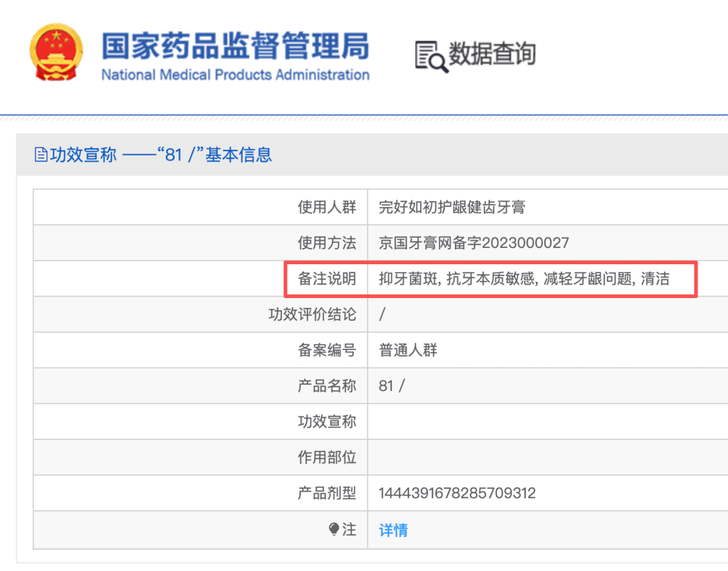Click the 备案编号 row label
This screenshot has width=728, height=571.
[x=327, y=350]
